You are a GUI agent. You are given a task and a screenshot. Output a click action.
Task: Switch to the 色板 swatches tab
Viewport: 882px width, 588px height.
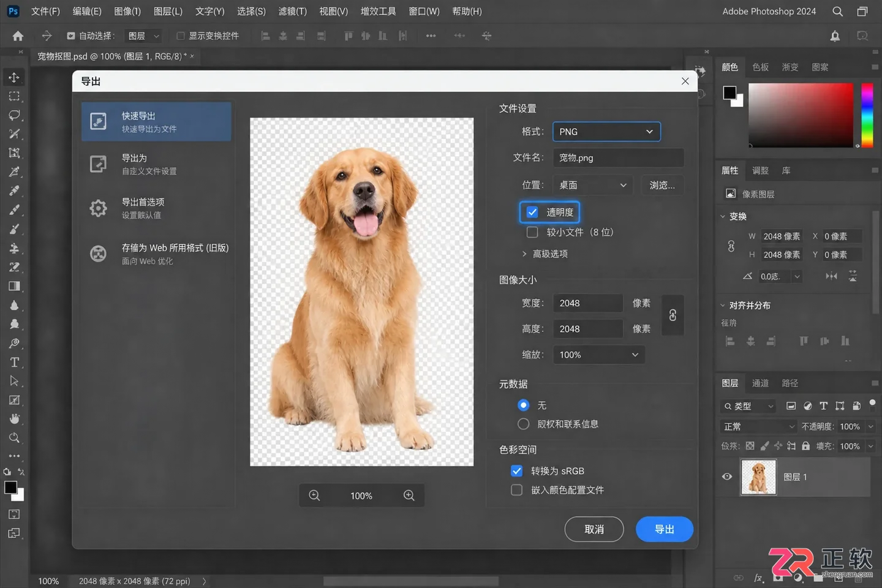click(760, 67)
